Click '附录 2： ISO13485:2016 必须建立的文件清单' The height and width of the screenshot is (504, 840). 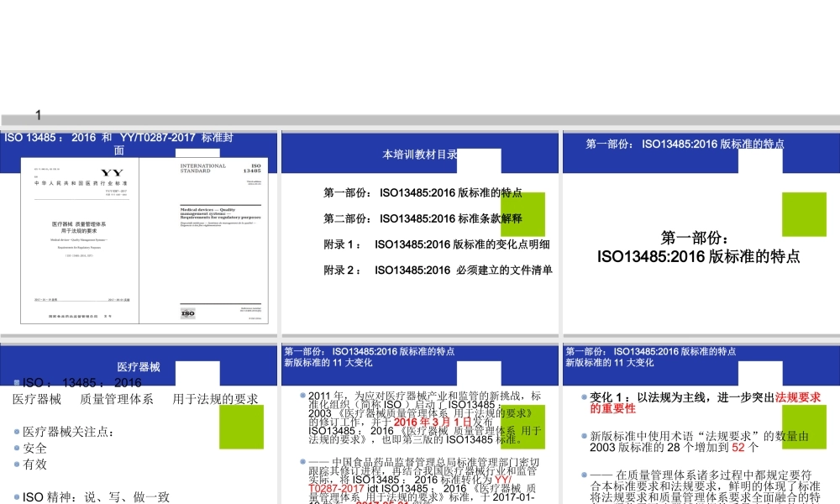point(438,270)
